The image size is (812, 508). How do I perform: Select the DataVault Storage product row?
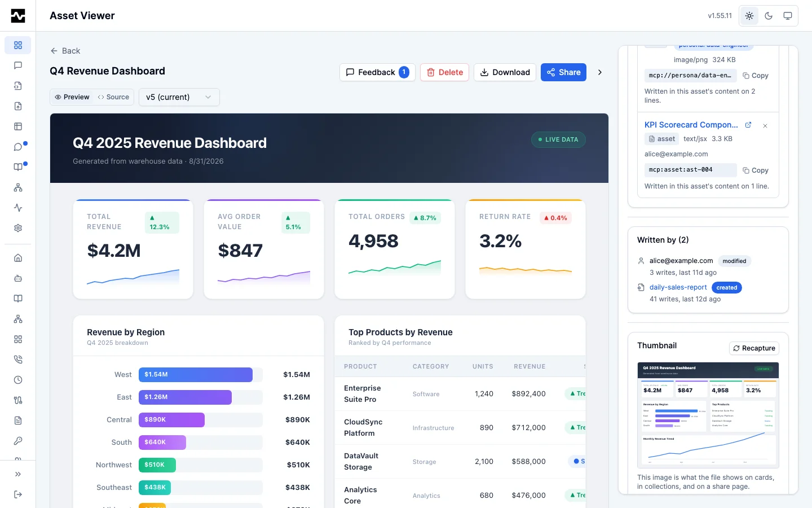460,462
